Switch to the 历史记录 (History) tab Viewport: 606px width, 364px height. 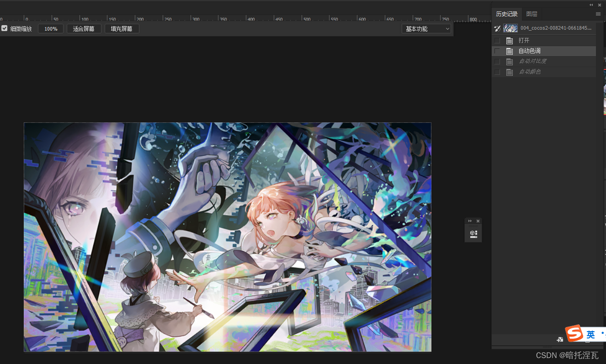(507, 14)
